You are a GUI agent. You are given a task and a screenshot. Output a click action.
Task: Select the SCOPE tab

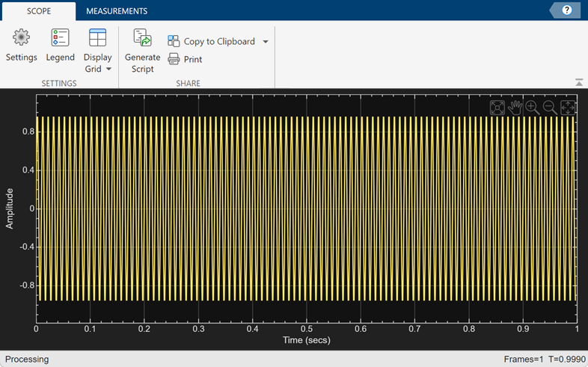coord(39,11)
